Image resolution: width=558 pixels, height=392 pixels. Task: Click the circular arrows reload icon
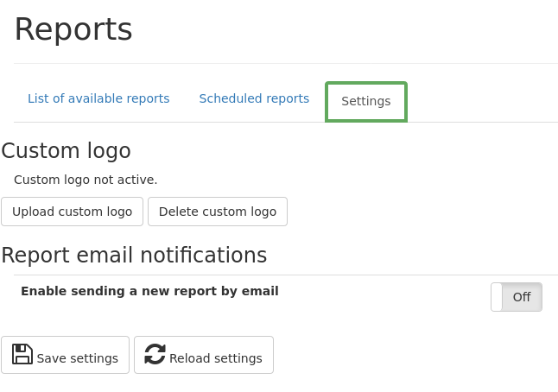tap(155, 354)
